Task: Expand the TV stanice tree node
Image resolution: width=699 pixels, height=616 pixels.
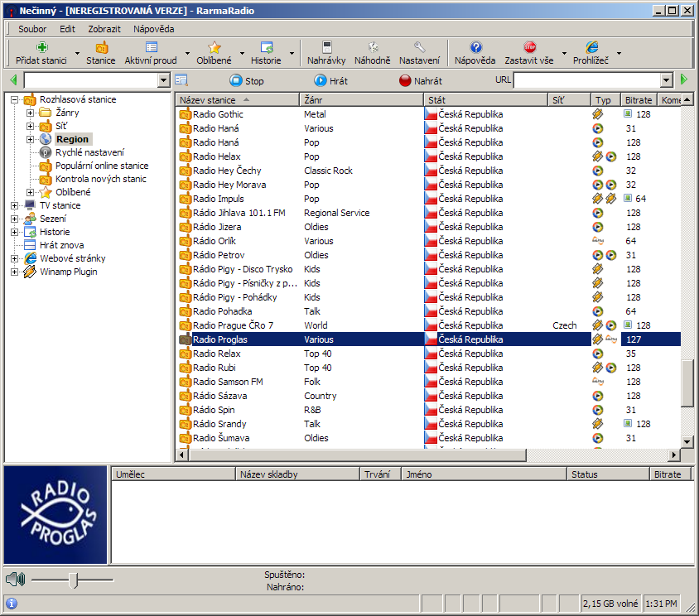Action: [x=14, y=205]
